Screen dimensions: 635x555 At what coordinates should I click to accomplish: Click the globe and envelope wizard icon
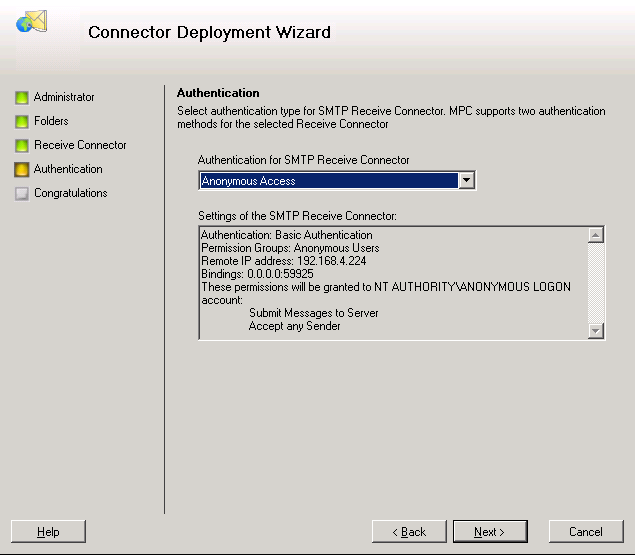tap(32, 21)
